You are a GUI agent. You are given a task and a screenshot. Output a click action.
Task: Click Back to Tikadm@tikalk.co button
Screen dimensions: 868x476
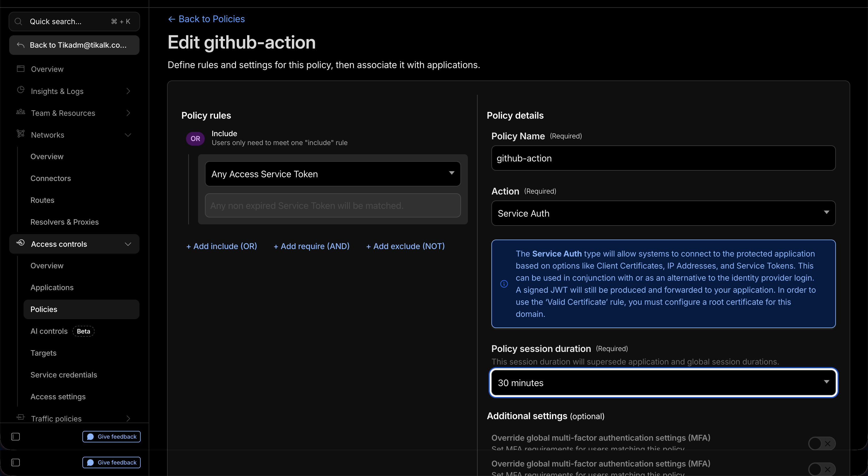74,45
